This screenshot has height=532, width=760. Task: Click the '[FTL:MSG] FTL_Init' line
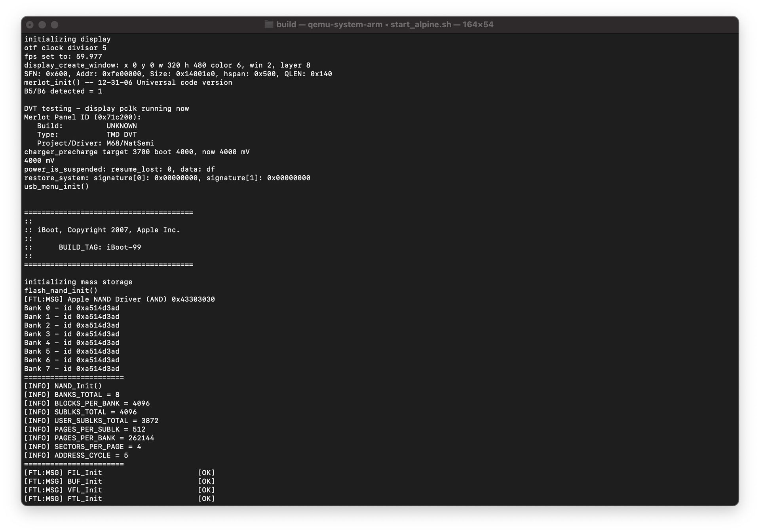pyautogui.click(x=120, y=499)
